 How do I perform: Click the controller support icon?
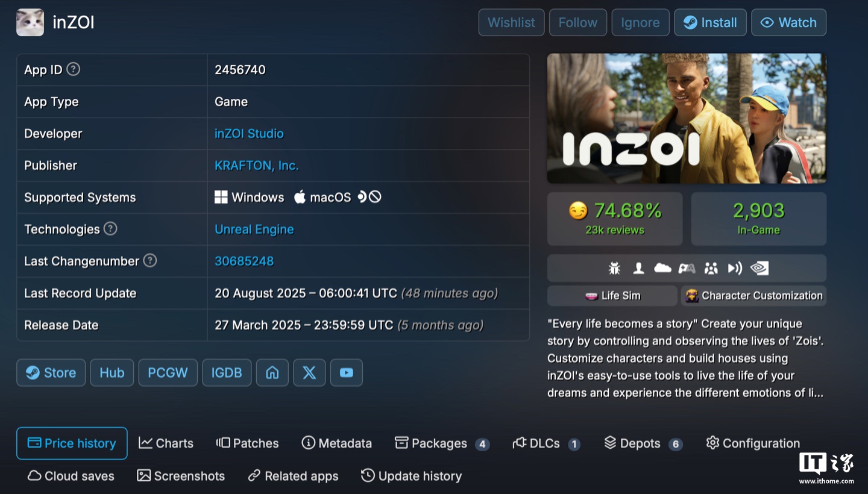point(687,268)
